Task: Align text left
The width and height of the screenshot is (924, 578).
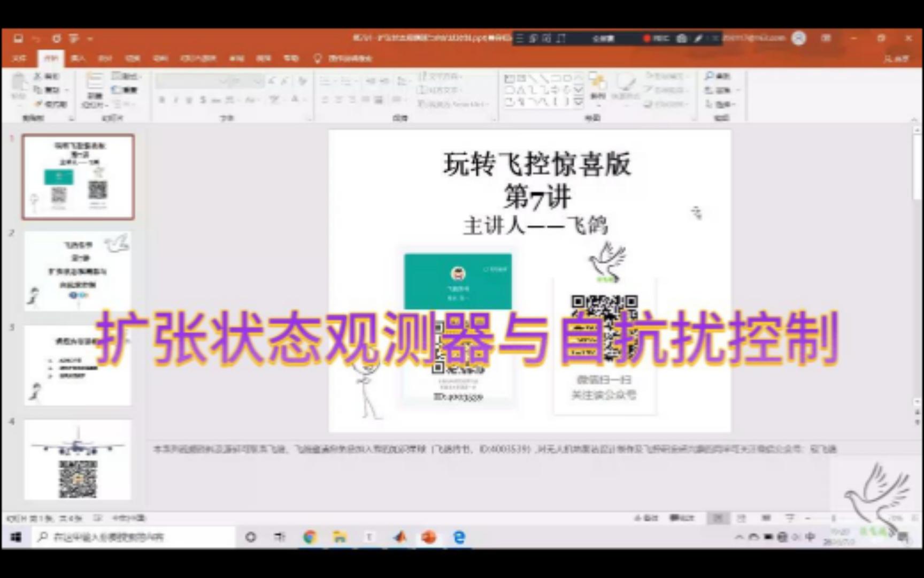Action: [325, 100]
